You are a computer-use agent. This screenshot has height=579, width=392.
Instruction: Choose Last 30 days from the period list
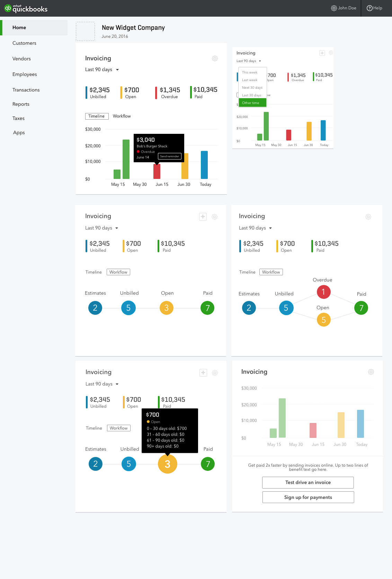pos(252,95)
